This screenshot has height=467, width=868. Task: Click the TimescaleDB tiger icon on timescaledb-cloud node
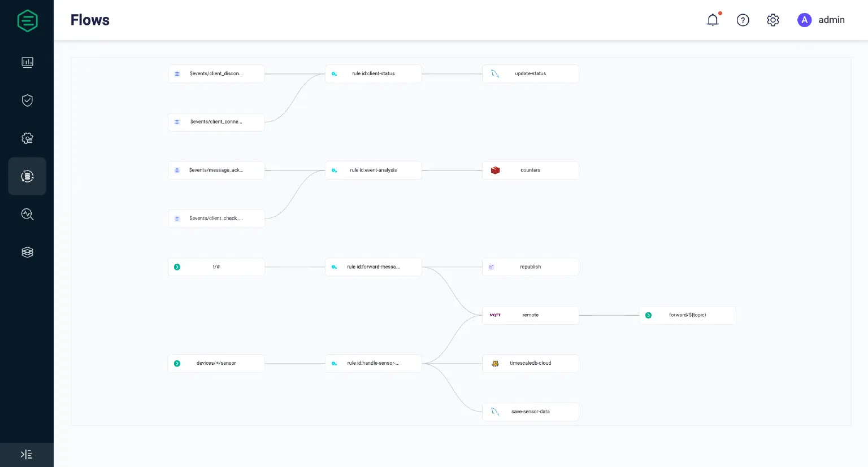click(x=495, y=363)
